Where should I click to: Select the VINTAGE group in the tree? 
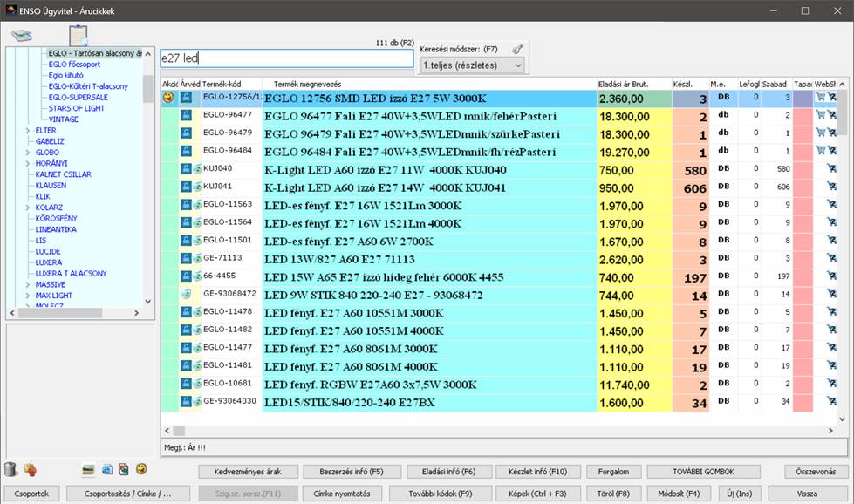click(63, 119)
